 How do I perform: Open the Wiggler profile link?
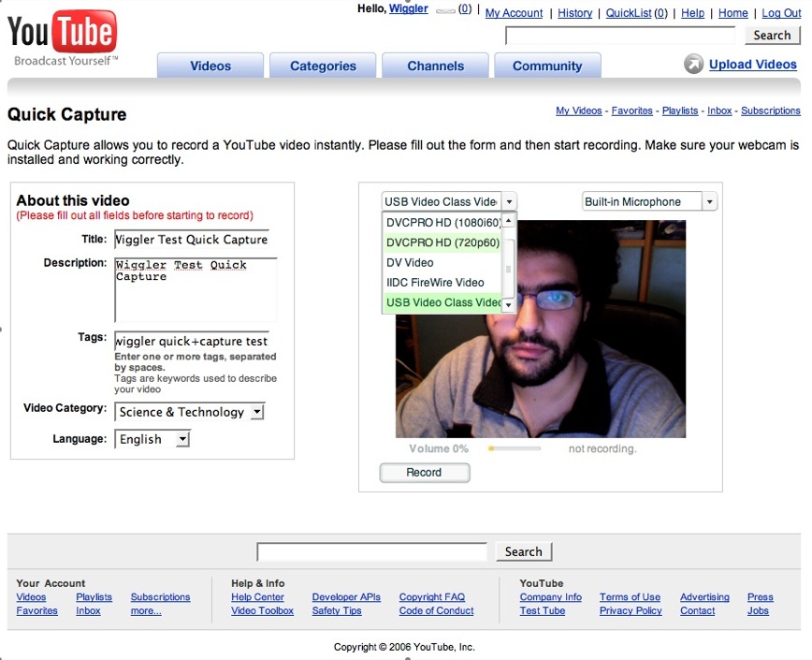409,8
